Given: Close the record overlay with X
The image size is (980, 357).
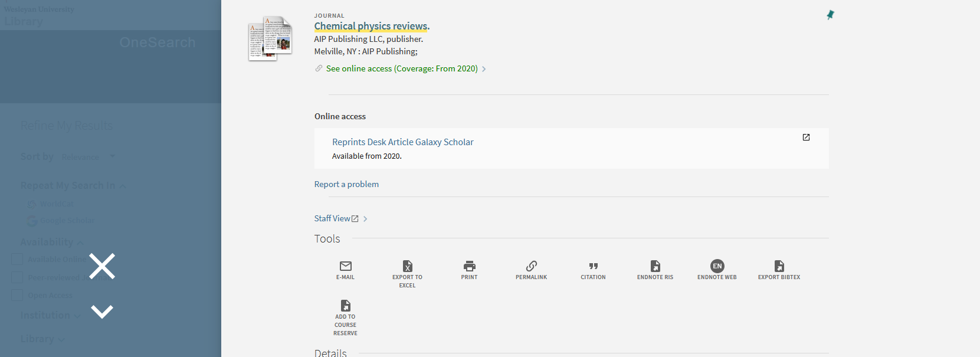Looking at the screenshot, I should pos(102,266).
